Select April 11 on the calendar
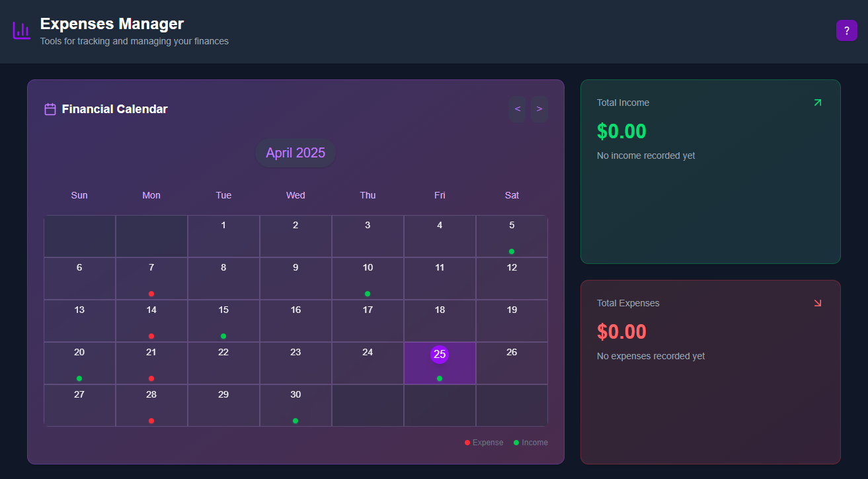This screenshot has width=868, height=479. (440, 279)
